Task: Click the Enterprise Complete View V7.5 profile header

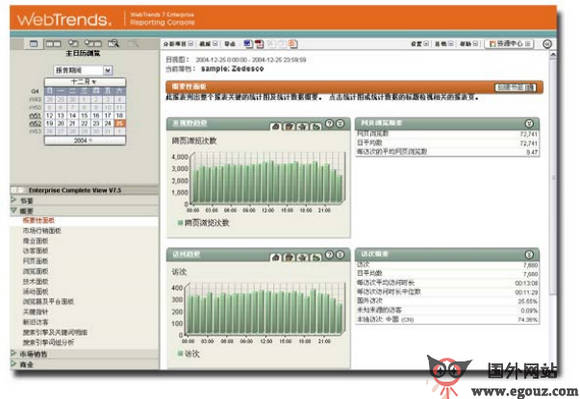Action: (x=75, y=190)
